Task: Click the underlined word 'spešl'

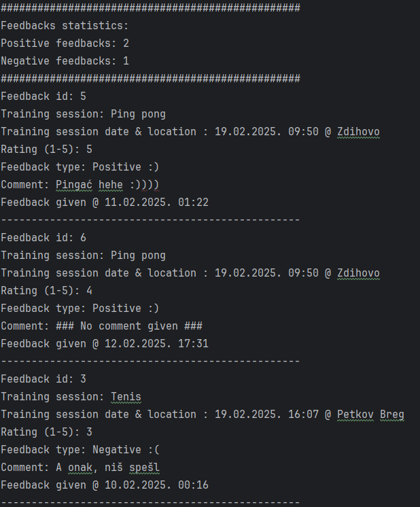Action: [x=144, y=468]
